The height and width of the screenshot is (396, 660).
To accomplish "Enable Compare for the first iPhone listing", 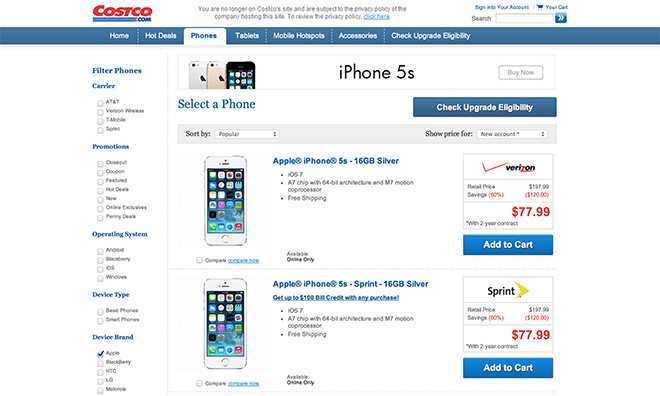I will click(x=199, y=260).
